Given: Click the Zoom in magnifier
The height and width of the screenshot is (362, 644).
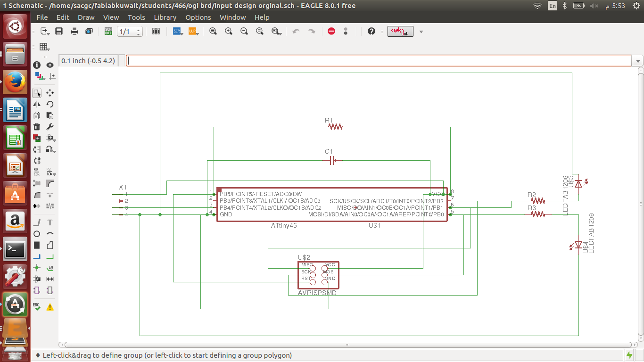Looking at the screenshot, I should pos(229,31).
